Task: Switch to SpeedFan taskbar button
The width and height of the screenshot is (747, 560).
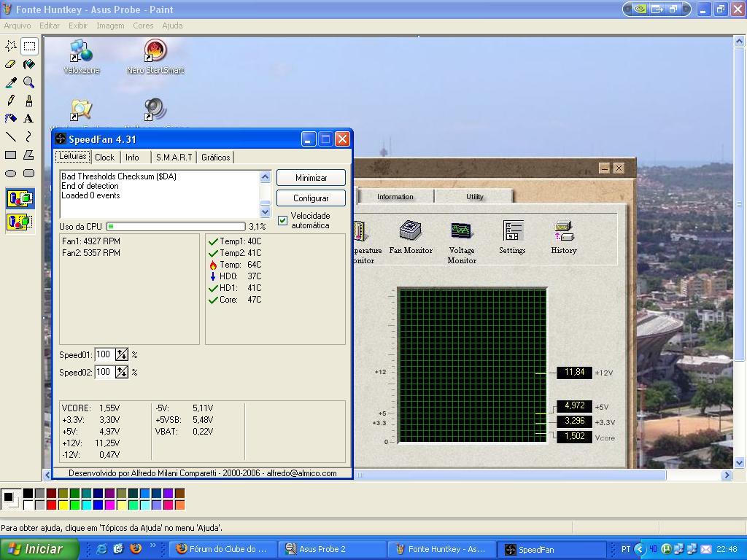Action: tap(553, 549)
